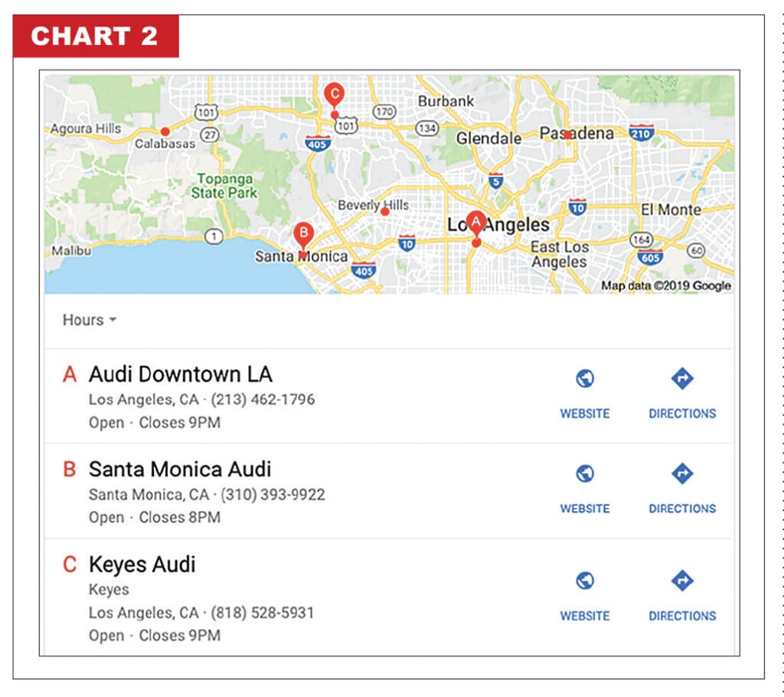
Task: Click phone number (818) 528-5931
Action: 263,613
